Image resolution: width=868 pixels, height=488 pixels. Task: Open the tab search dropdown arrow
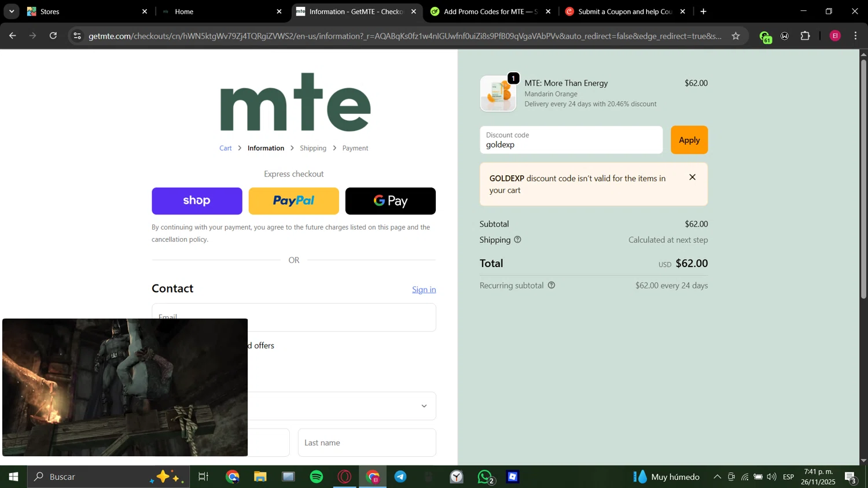pos(12,11)
